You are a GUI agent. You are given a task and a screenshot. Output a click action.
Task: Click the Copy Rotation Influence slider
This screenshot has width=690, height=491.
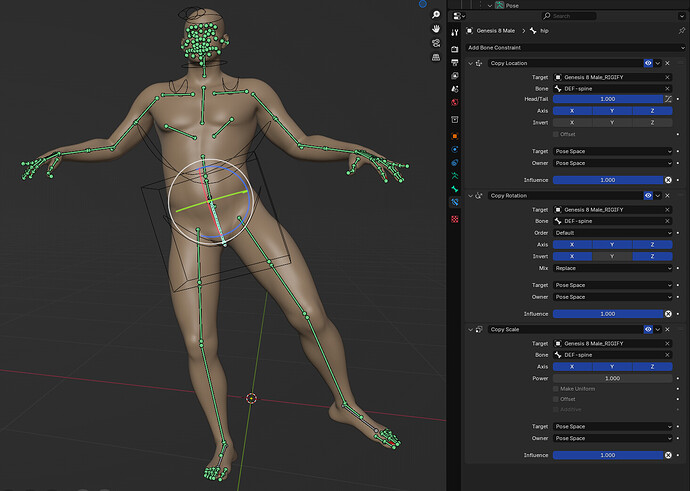point(608,314)
